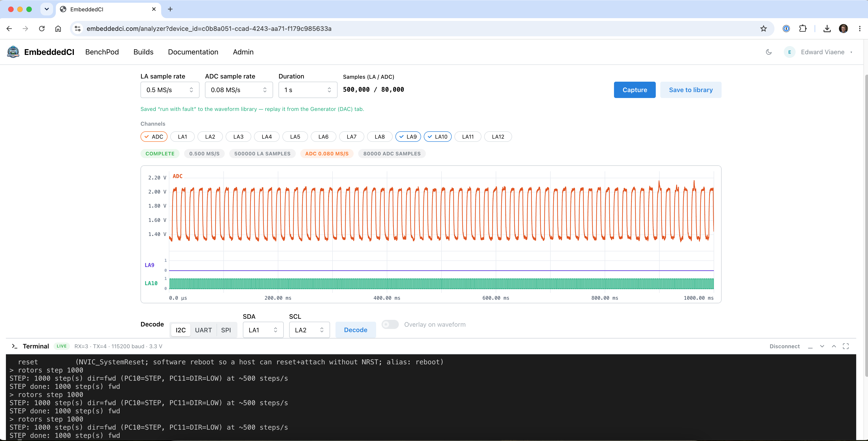Screen dimensions: 868x441
Task: Open the Chrome three-dot menu
Action: coord(860,29)
